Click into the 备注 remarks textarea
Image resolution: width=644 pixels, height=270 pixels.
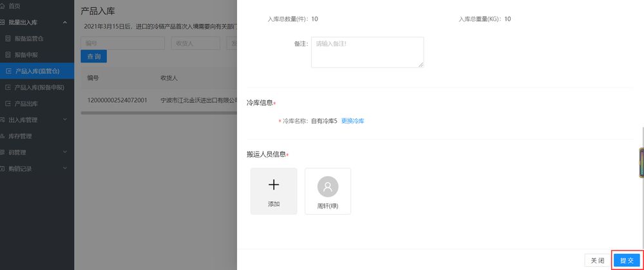[x=367, y=51]
